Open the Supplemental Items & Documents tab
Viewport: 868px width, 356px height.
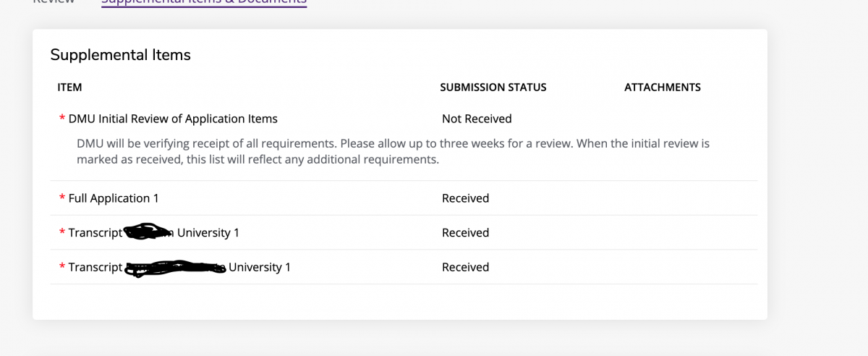click(x=204, y=2)
